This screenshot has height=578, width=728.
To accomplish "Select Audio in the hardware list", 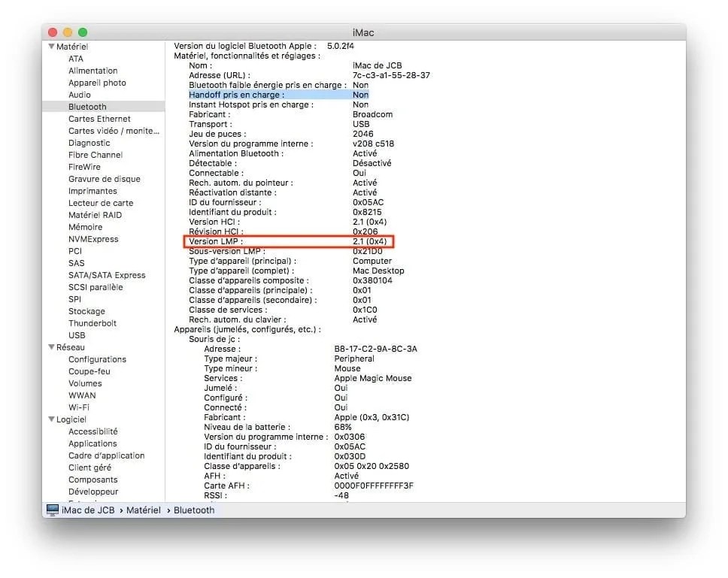I will point(80,95).
